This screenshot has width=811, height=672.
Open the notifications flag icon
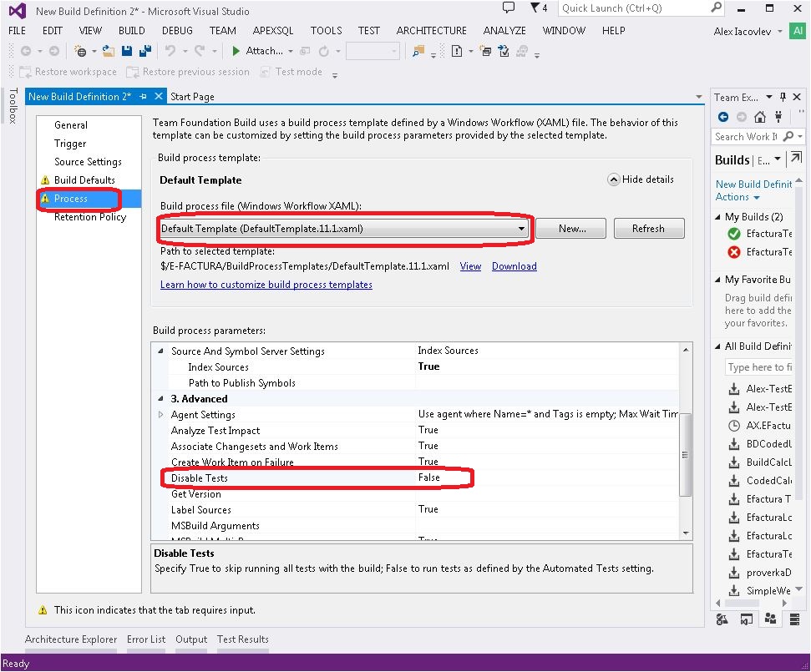point(535,8)
